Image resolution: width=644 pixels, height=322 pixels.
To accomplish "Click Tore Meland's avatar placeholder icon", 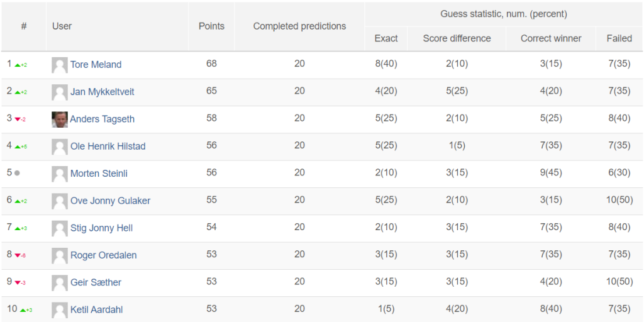I will coord(60,65).
